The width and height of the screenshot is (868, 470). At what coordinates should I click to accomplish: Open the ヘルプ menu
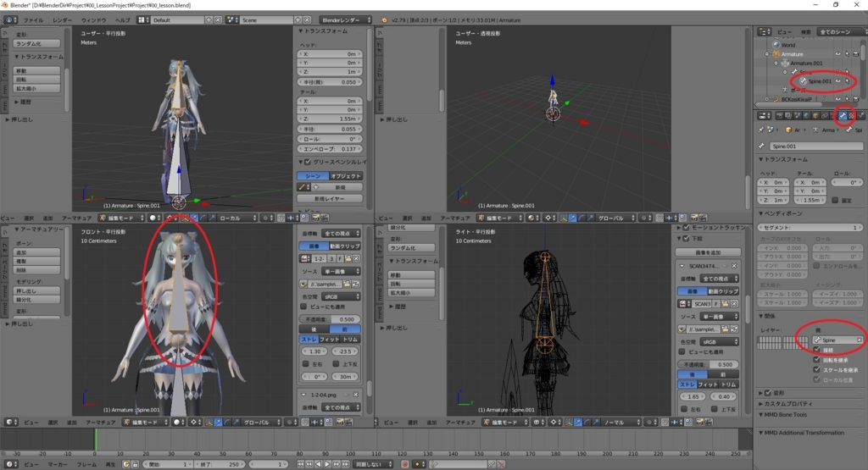(122, 20)
